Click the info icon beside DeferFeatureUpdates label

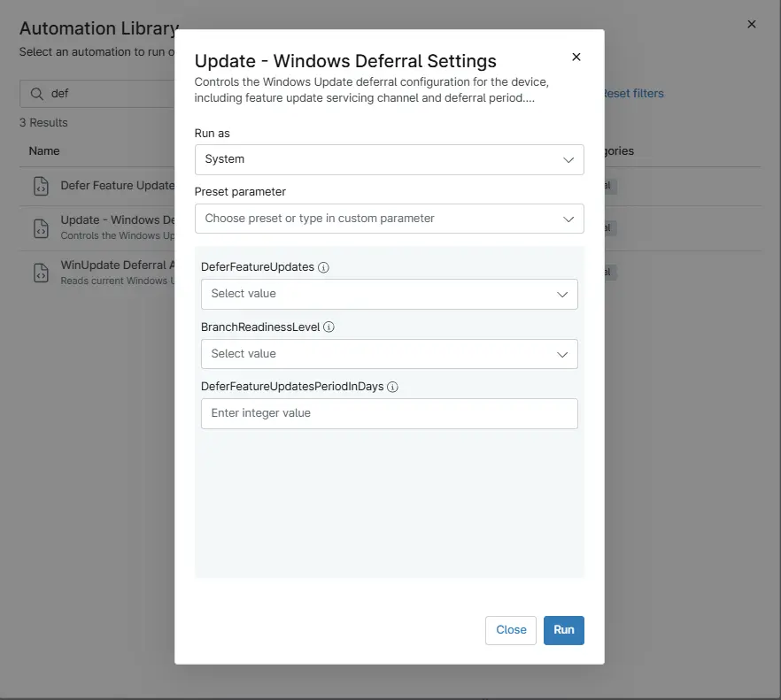(323, 267)
